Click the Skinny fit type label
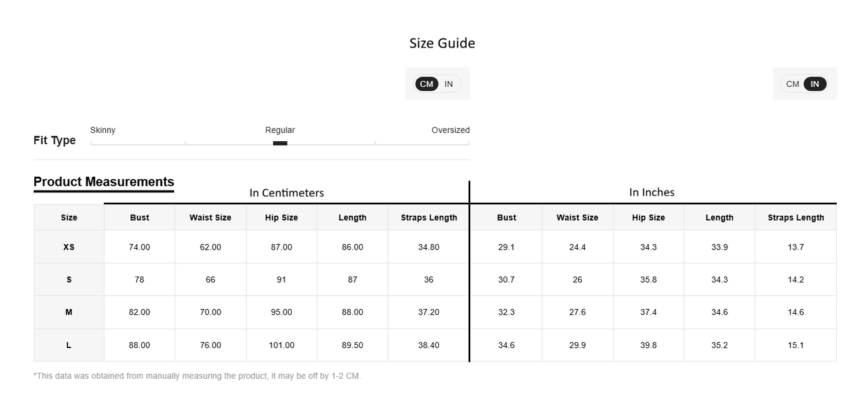Viewport: 868px width, 413px height. coord(103,130)
